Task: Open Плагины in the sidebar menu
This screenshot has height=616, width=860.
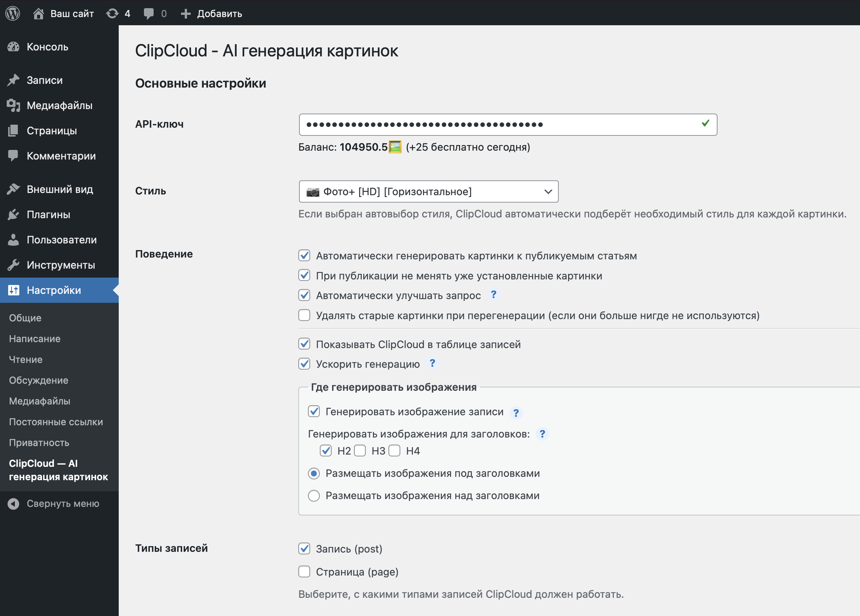Action: pos(49,215)
